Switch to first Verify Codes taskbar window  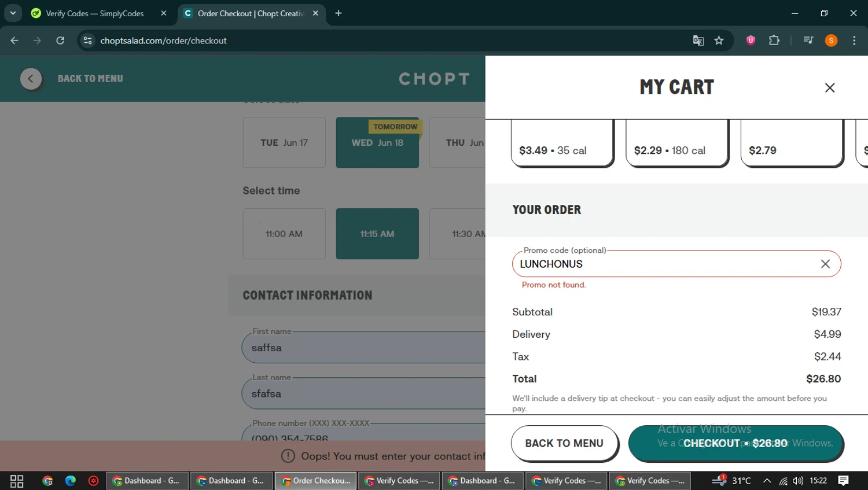click(399, 481)
